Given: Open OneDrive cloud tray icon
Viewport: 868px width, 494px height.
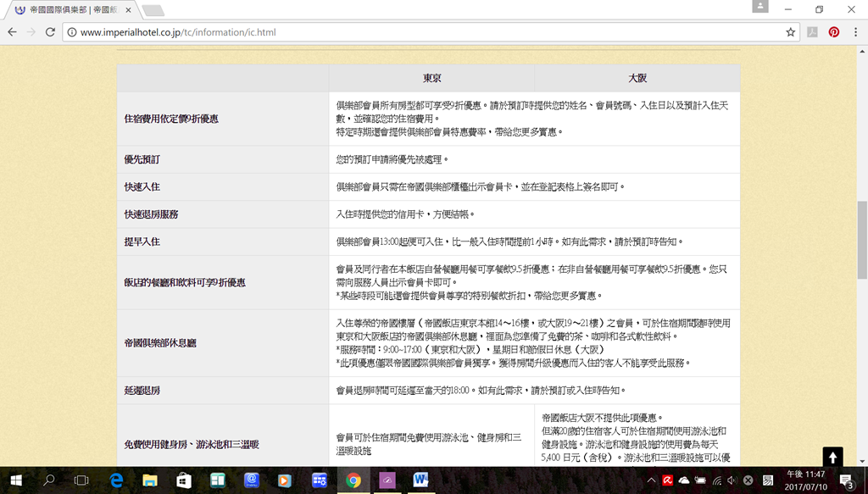Looking at the screenshot, I should (684, 480).
